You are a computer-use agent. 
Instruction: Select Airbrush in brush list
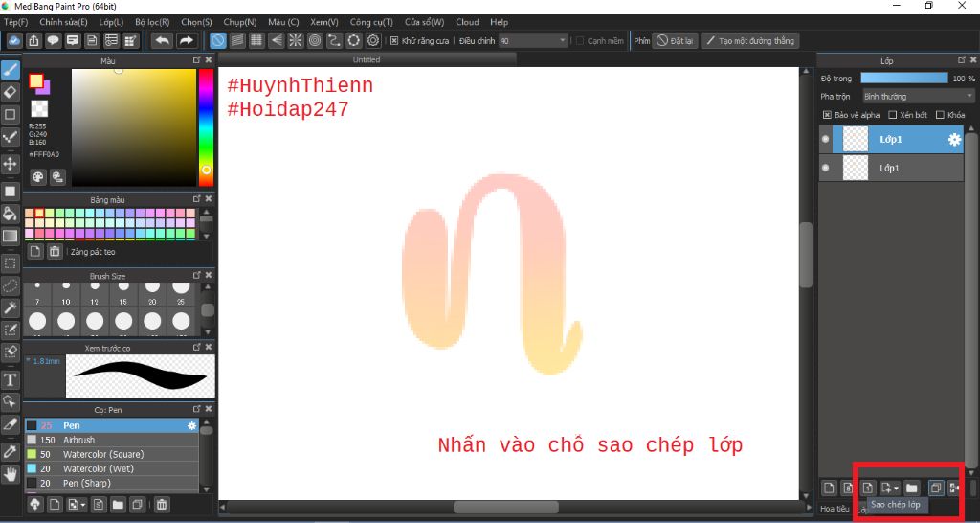tap(111, 440)
